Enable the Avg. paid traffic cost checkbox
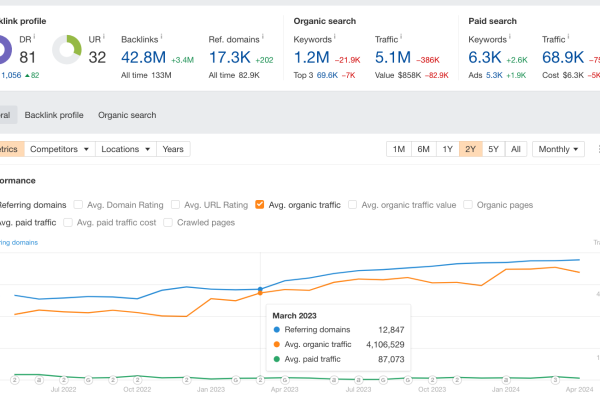This screenshot has width=600, height=400. click(x=68, y=222)
